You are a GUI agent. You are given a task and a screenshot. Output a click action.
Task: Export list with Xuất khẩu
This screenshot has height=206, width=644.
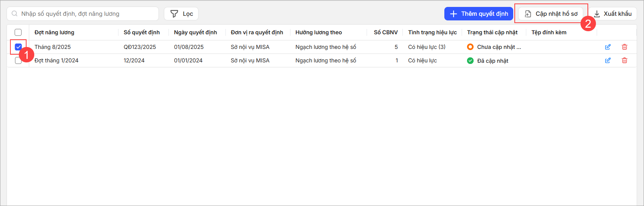coord(613,14)
